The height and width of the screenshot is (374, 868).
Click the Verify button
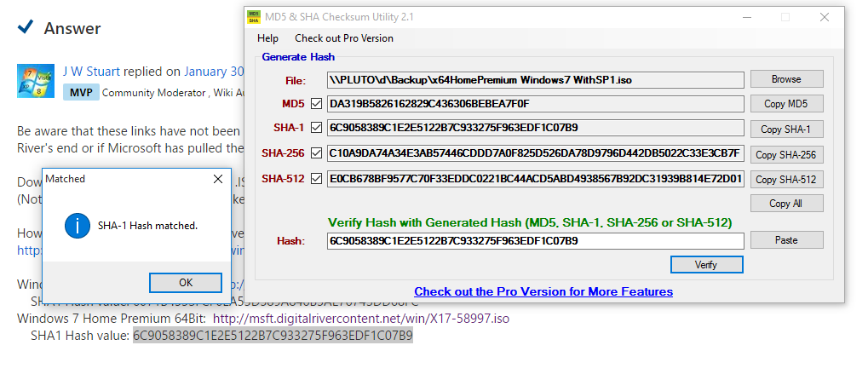(706, 264)
